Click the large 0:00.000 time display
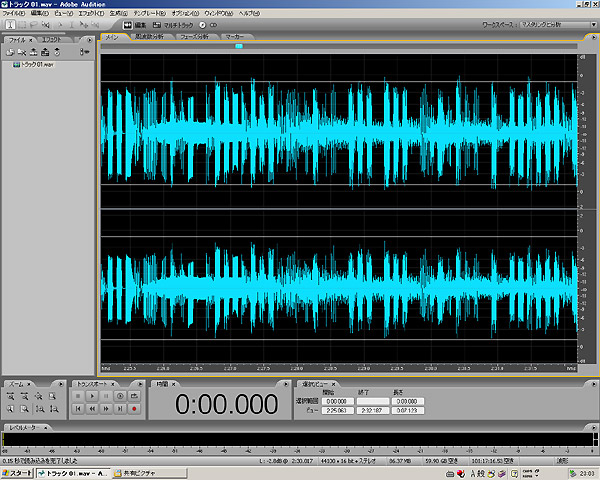This screenshot has width=600, height=480. point(226,404)
